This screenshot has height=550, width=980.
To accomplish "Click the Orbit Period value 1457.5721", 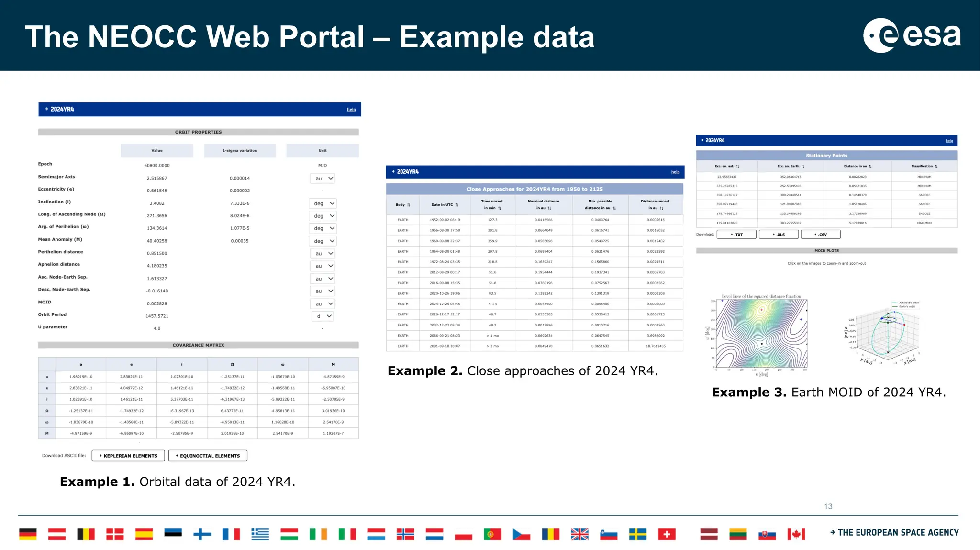I will pyautogui.click(x=157, y=316).
